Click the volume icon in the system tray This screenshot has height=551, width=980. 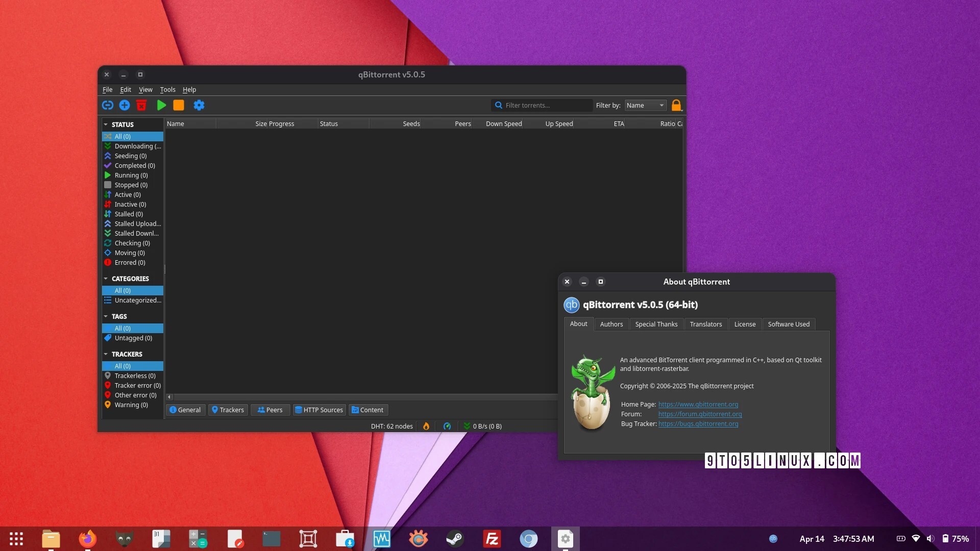pyautogui.click(x=930, y=539)
